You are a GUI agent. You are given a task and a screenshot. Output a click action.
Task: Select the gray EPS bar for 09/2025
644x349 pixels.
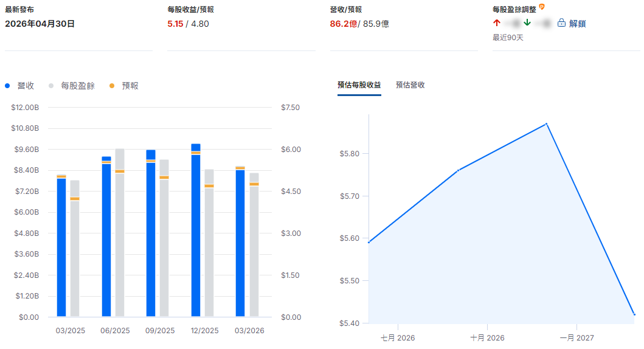point(164,238)
